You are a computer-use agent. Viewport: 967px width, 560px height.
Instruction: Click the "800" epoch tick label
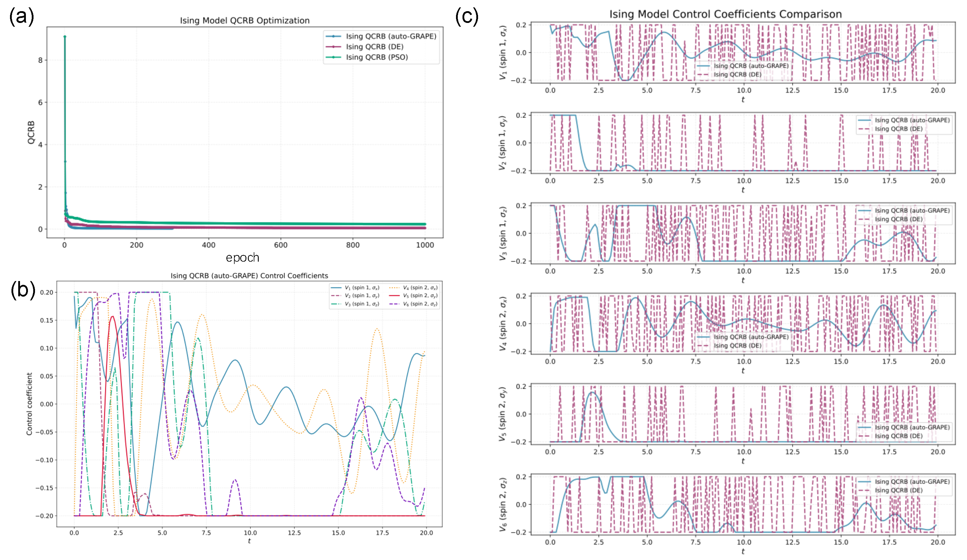[353, 245]
